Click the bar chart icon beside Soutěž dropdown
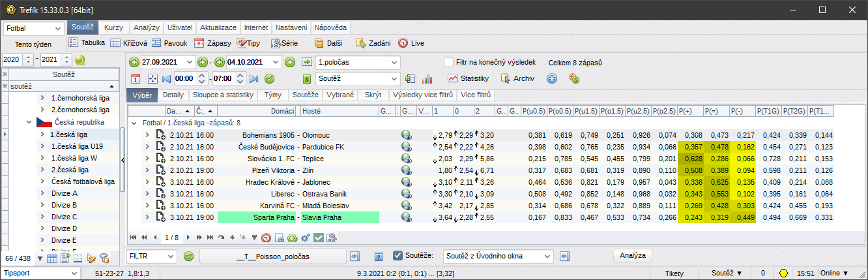 coord(427,78)
